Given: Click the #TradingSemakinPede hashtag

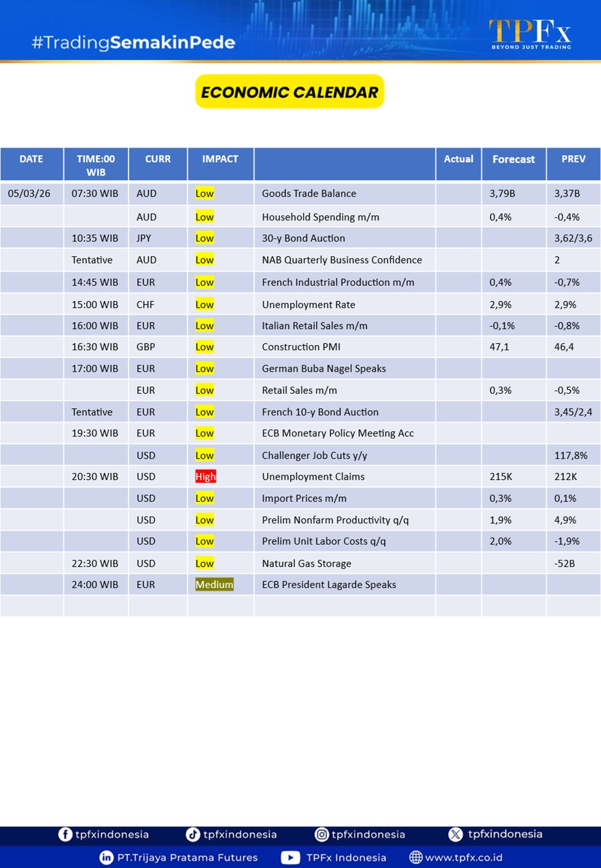Looking at the screenshot, I should [133, 43].
